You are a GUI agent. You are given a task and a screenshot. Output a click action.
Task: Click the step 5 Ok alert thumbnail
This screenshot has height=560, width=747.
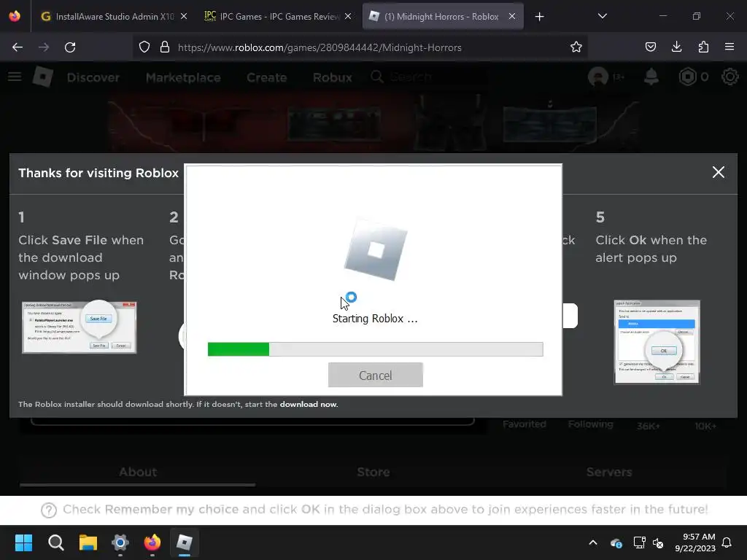[x=657, y=341]
